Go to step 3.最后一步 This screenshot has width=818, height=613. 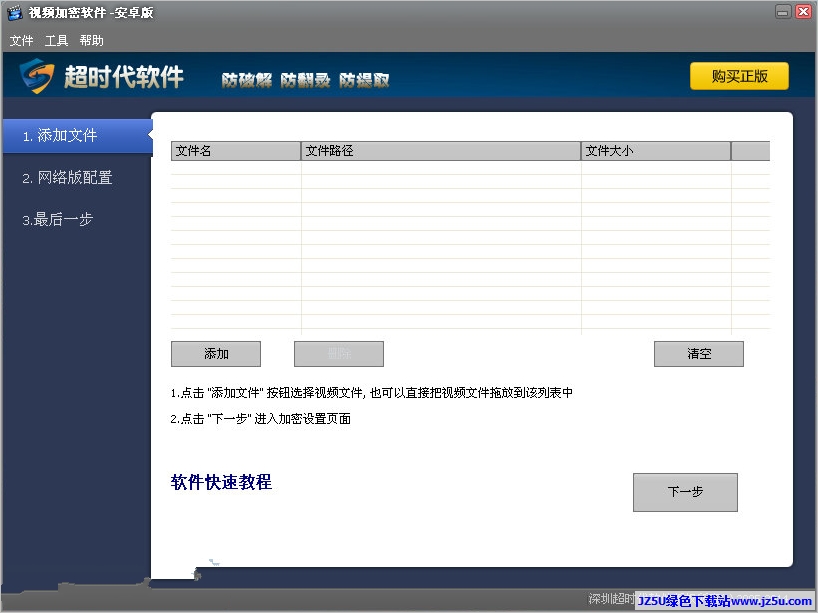point(57,220)
